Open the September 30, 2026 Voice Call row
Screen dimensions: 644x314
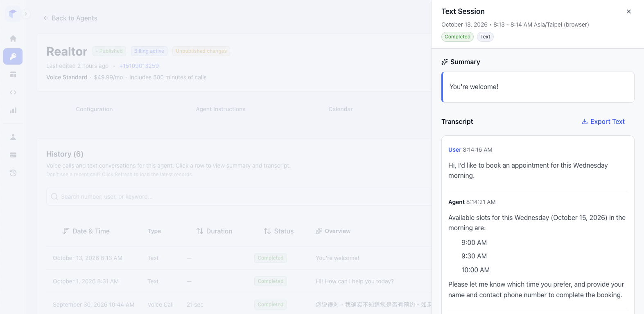239,305
